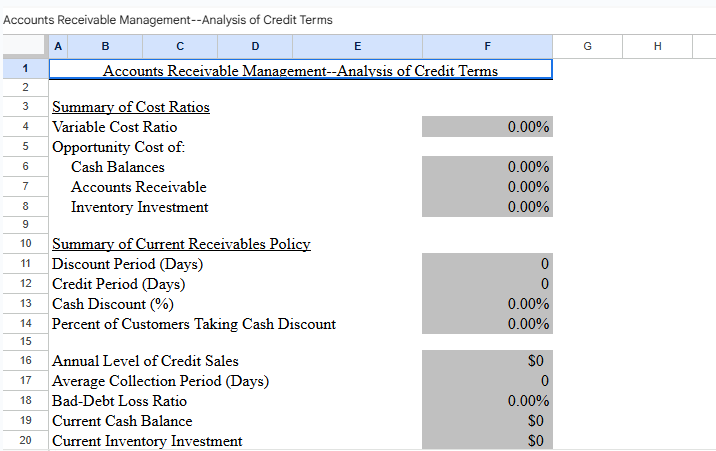This screenshot has height=451, width=716.
Task: Select the Inventory Investment opportunity cost value
Action: 487,207
